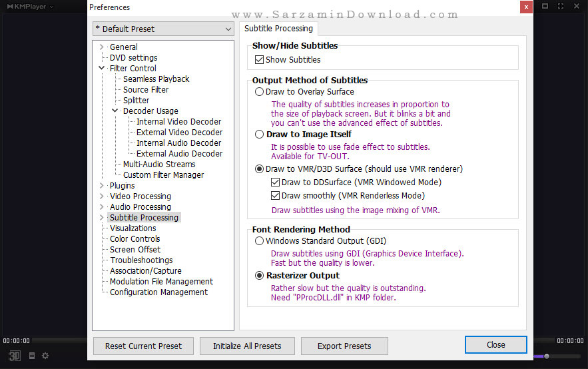Image resolution: width=588 pixels, height=369 pixels.
Task: Click the Close button
Action: [x=495, y=344]
